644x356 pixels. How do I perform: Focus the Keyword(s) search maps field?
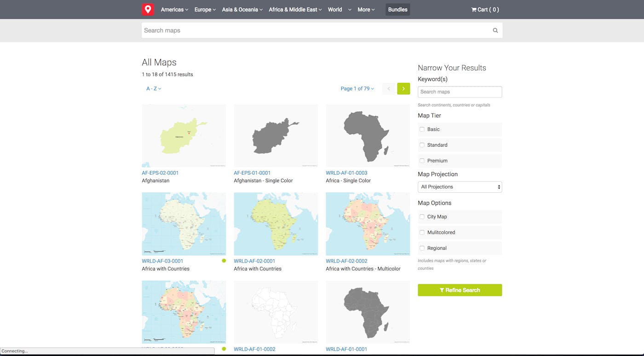[460, 92]
